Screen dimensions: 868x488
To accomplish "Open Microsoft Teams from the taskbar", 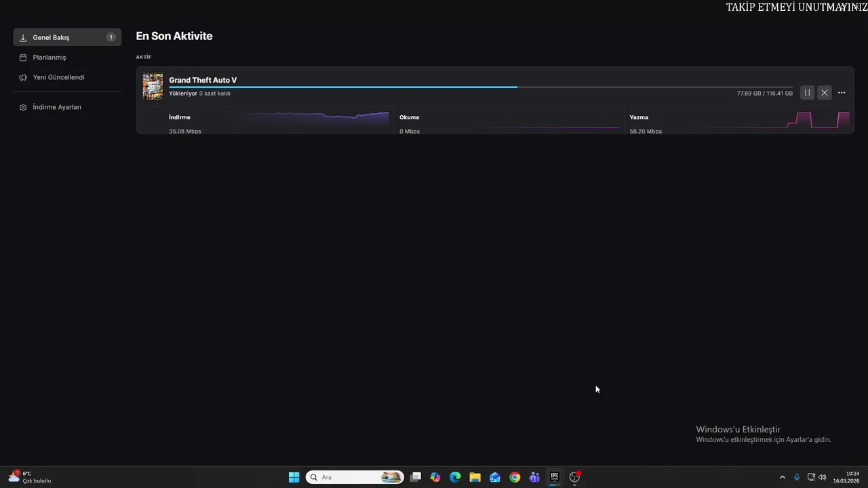I will tap(534, 477).
